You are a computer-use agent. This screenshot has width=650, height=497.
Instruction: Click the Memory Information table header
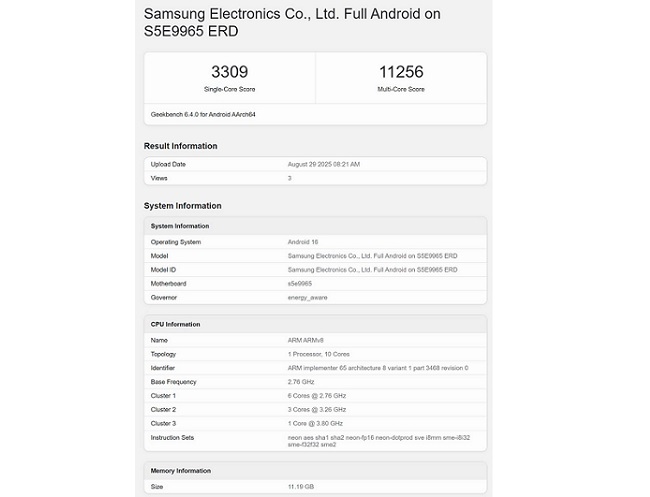tap(181, 470)
